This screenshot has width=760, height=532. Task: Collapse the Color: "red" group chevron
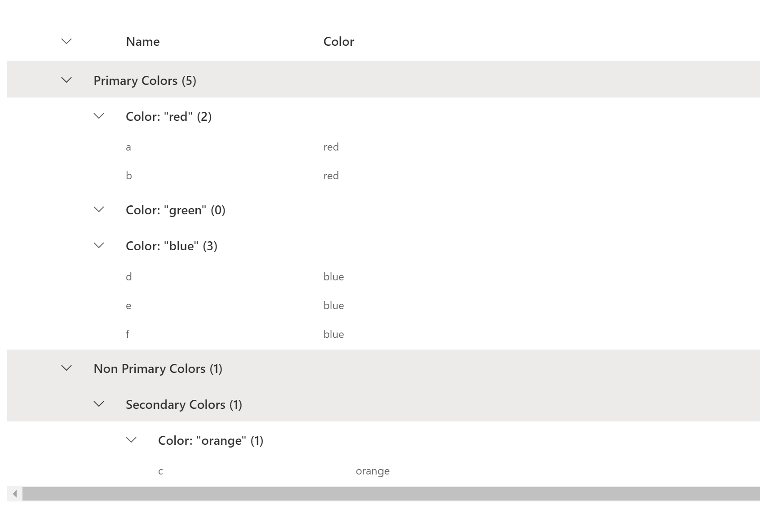[x=98, y=116]
